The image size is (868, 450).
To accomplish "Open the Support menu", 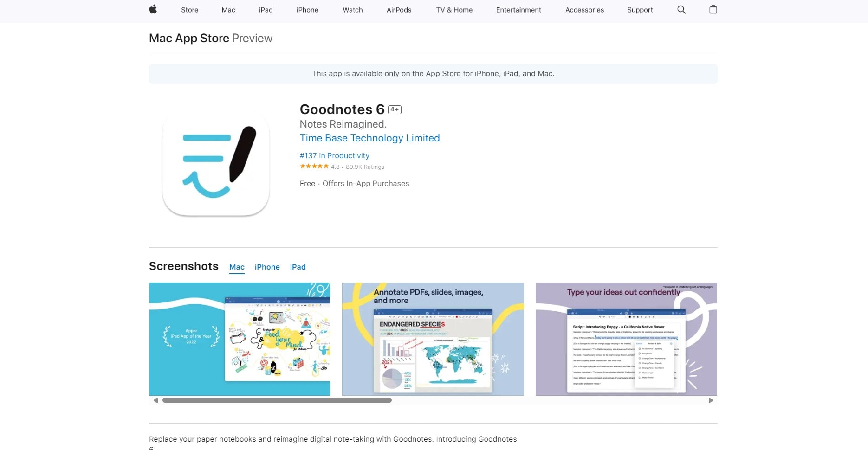I will pos(640,10).
